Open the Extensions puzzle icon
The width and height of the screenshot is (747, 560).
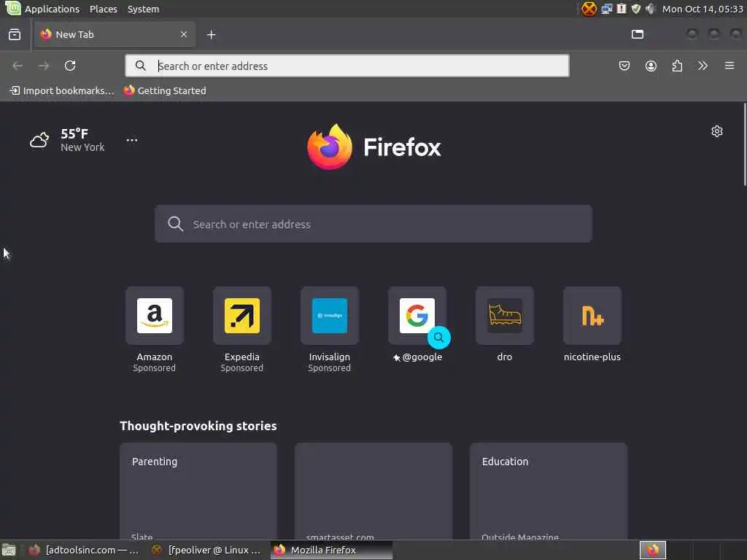point(677,66)
